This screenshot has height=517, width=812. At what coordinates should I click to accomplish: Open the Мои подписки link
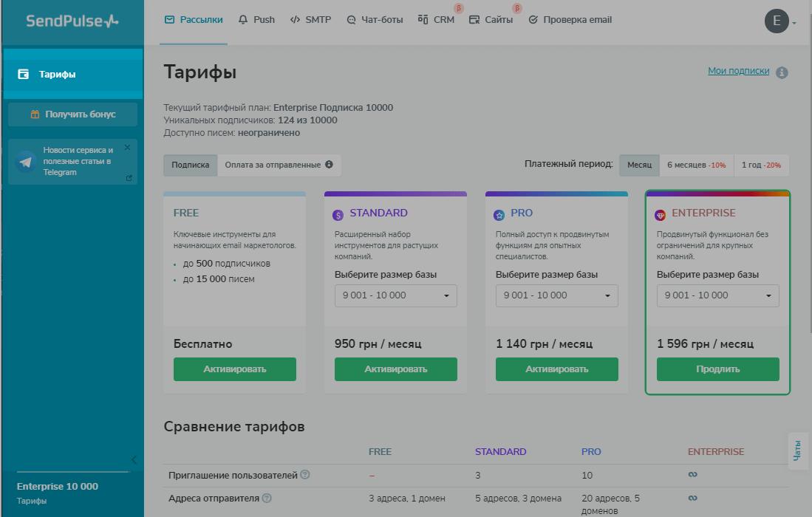pyautogui.click(x=738, y=71)
